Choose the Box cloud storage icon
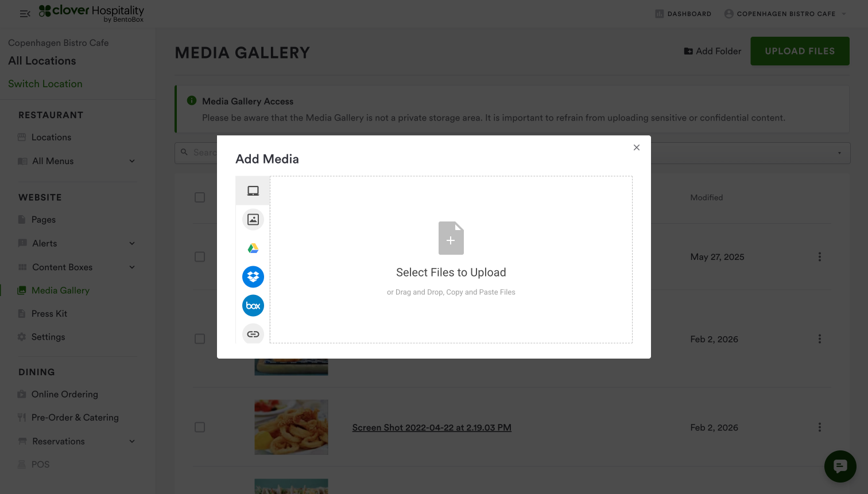The width and height of the screenshot is (868, 494). pos(253,306)
